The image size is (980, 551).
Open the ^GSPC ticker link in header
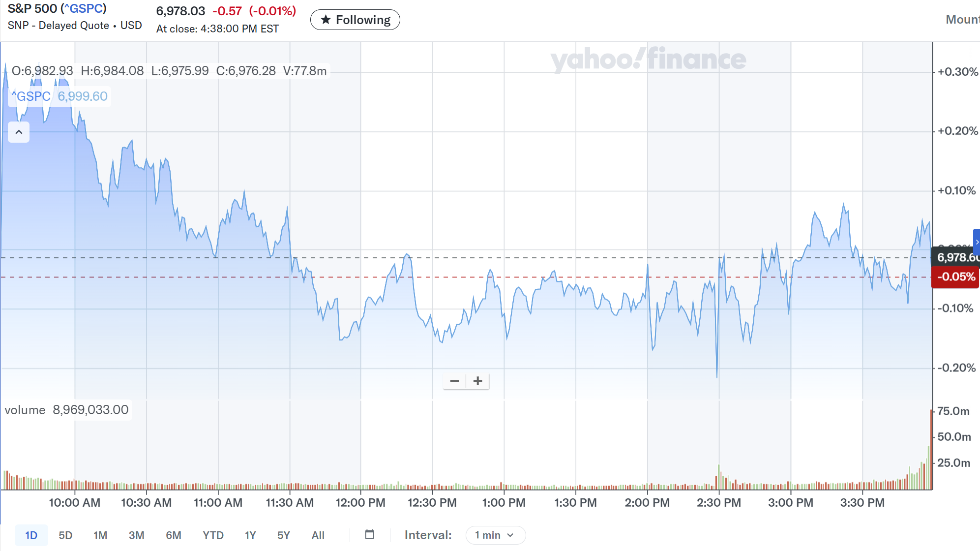tap(84, 9)
